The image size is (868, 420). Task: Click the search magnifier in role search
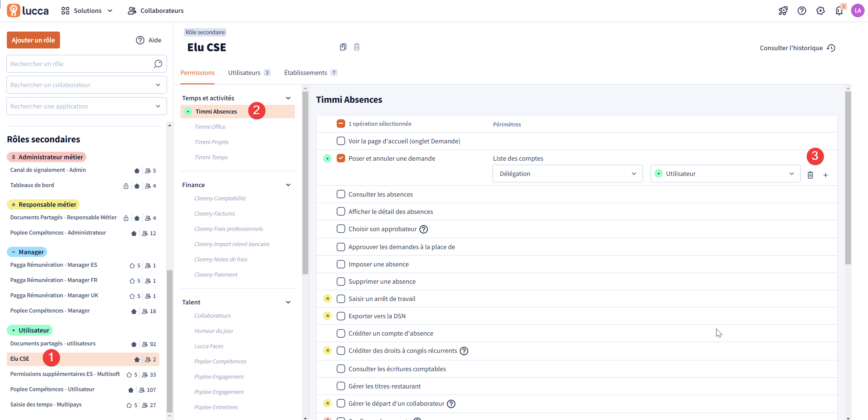[158, 64]
